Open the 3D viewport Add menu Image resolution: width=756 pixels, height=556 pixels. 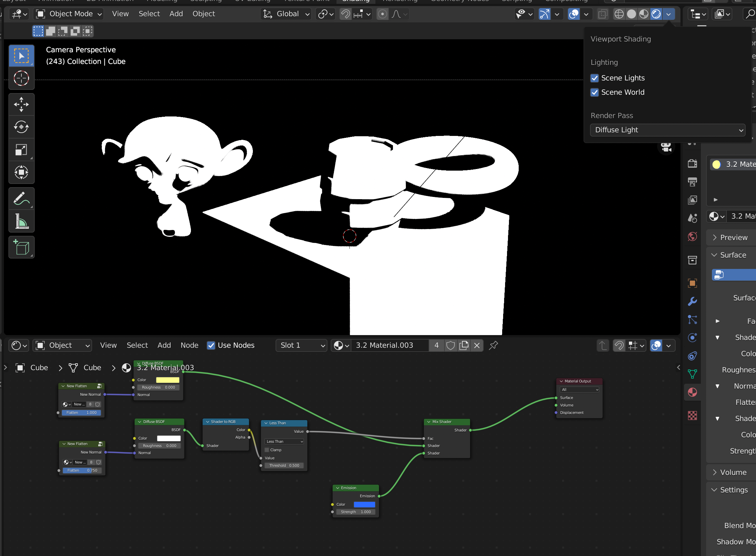point(176,14)
